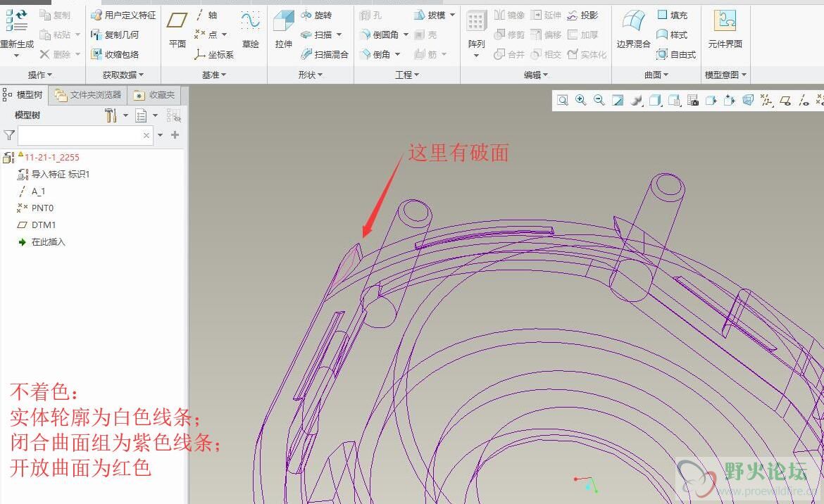
Task: Click User-Defined Feature (用户定义特征)
Action: 123,15
